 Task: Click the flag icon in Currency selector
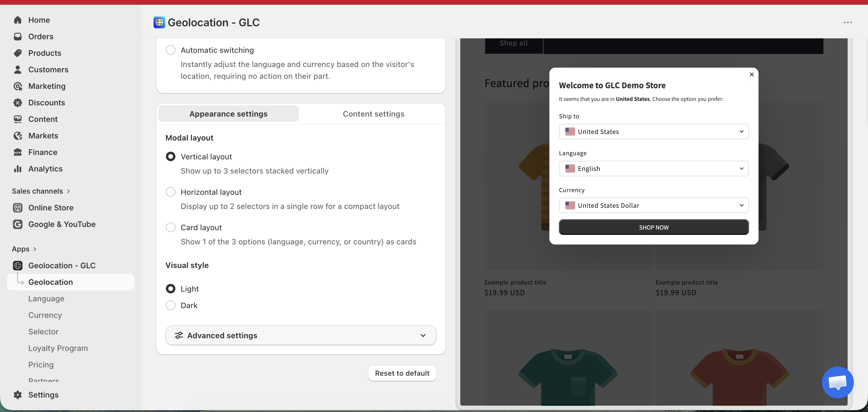coord(570,205)
